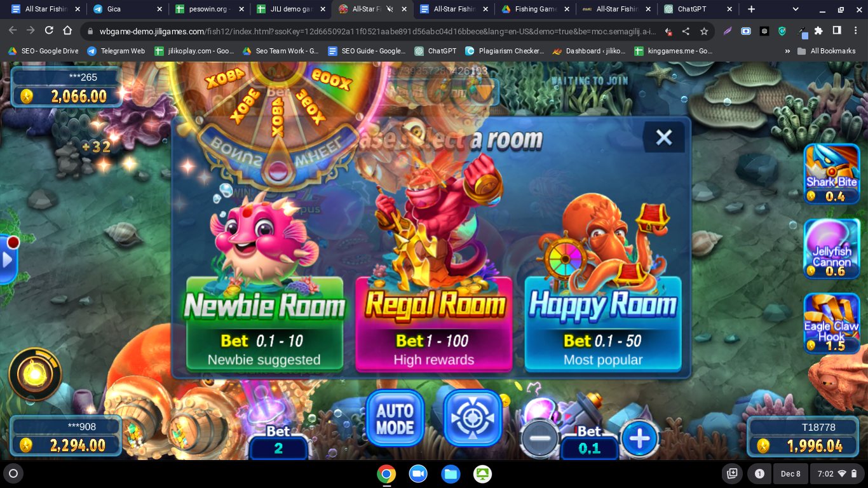Enter the Newbie Room
868x488 pixels.
tap(264, 324)
